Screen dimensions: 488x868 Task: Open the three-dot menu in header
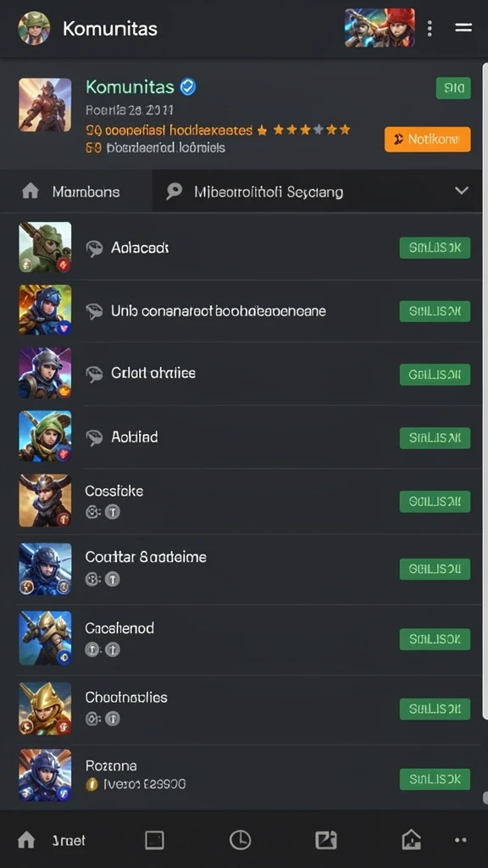point(430,28)
